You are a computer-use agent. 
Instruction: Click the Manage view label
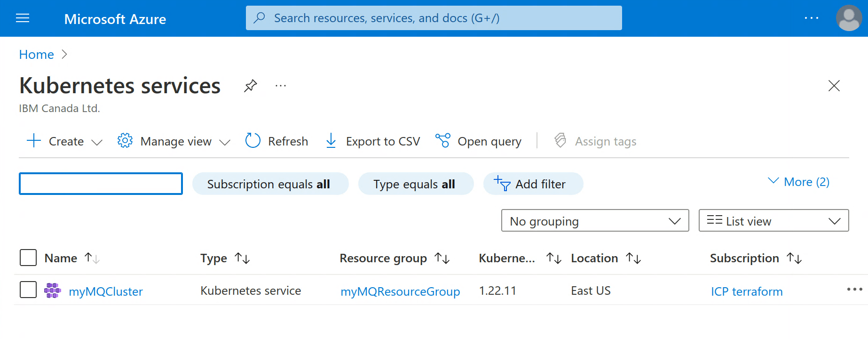point(176,141)
